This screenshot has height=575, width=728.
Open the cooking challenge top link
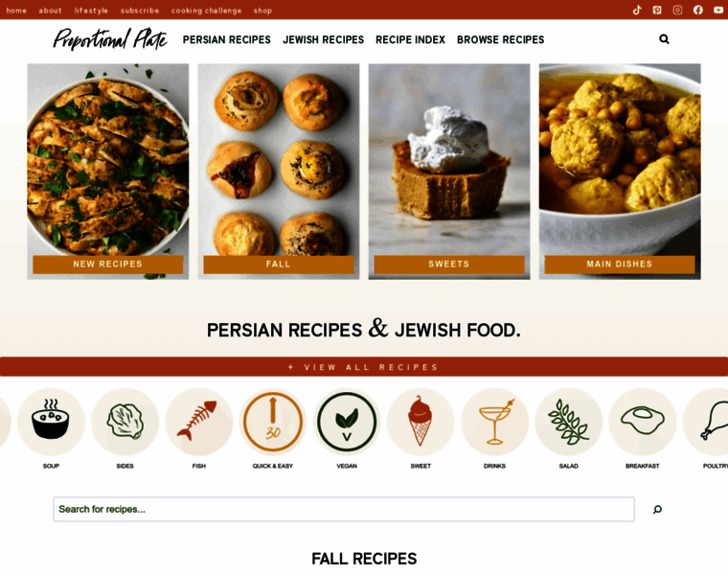(x=206, y=11)
